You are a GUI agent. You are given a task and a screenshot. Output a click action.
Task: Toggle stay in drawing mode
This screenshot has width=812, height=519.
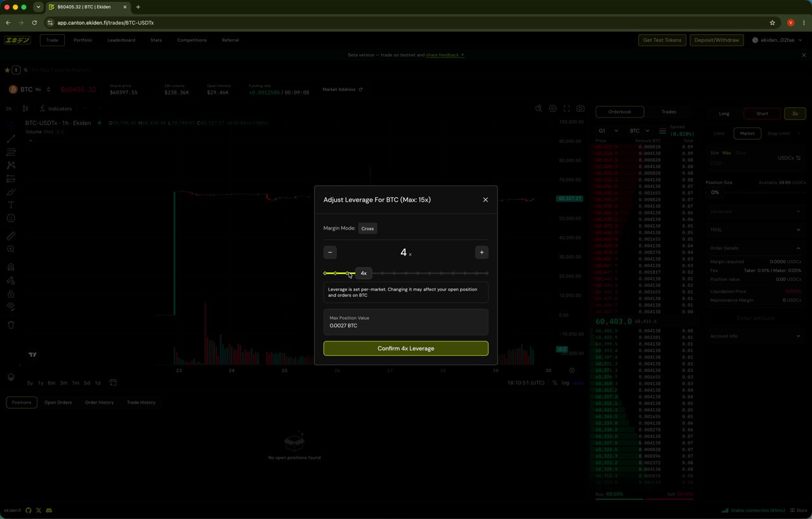pyautogui.click(x=11, y=280)
